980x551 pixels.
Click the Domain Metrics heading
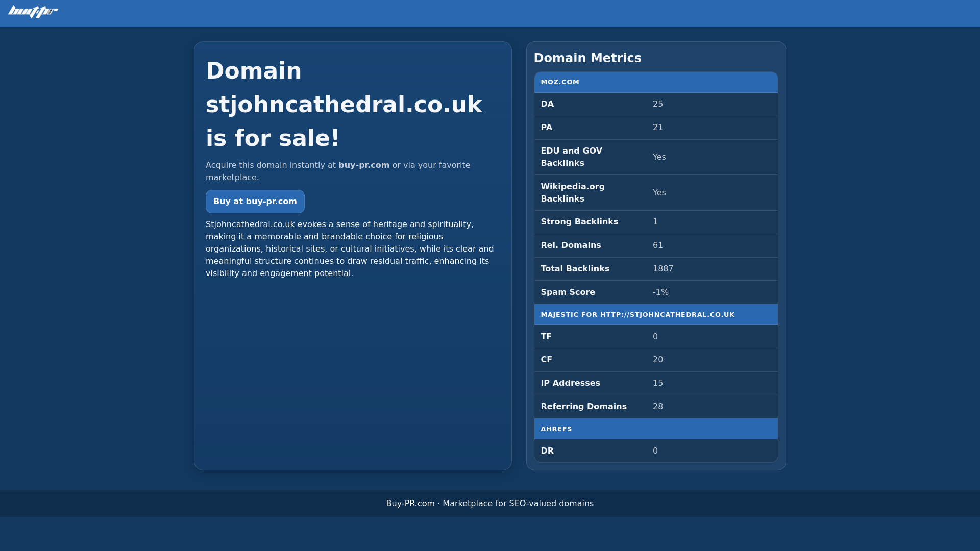pyautogui.click(x=587, y=58)
